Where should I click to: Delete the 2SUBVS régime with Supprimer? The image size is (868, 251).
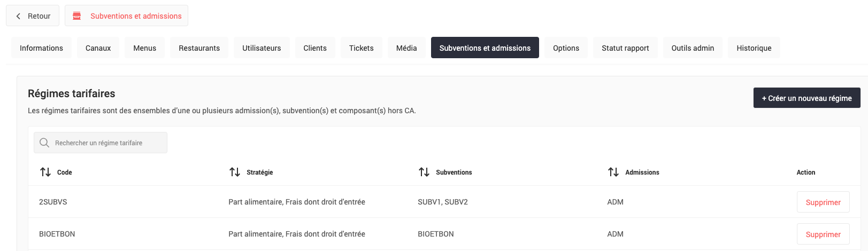[x=823, y=202]
